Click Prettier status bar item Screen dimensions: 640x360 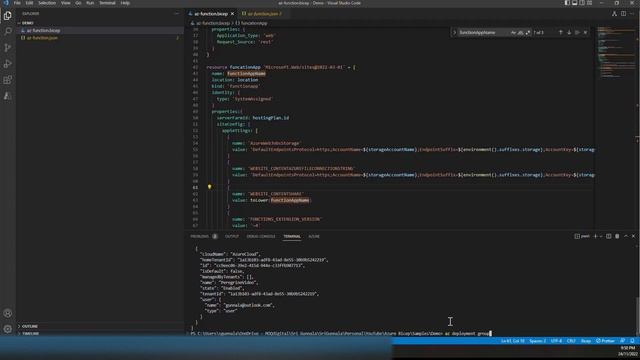605,341
